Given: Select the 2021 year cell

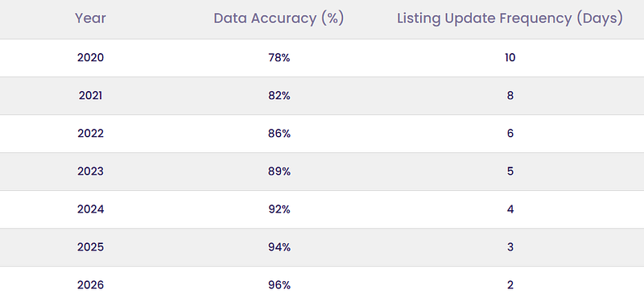Looking at the screenshot, I should click(90, 96).
